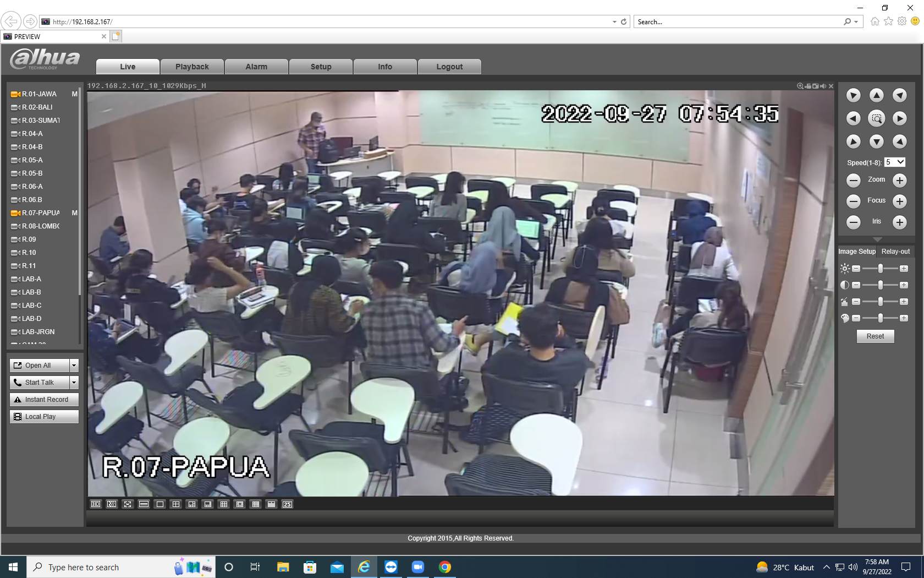Click the contrast slider handle

point(881,285)
